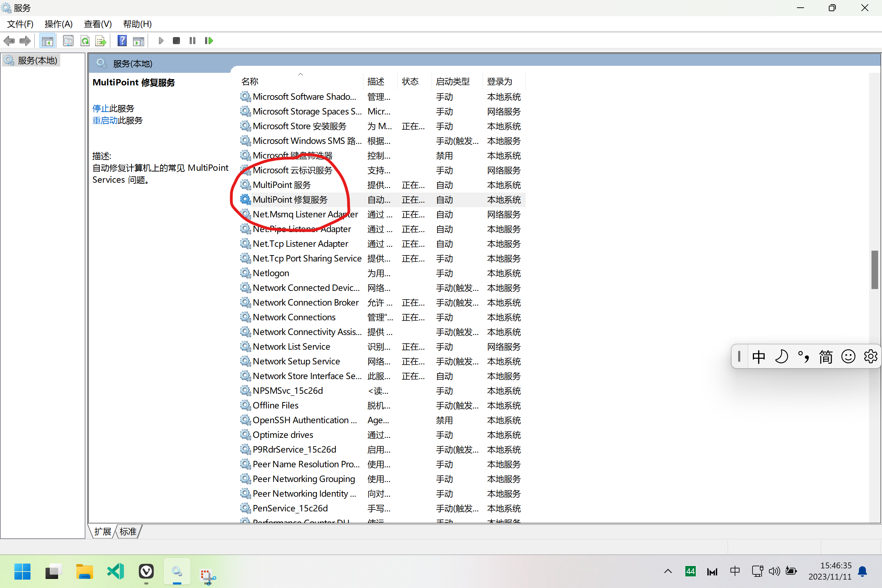Click the Export list toolbar icon
Screen dimensions: 882x588
(101, 41)
